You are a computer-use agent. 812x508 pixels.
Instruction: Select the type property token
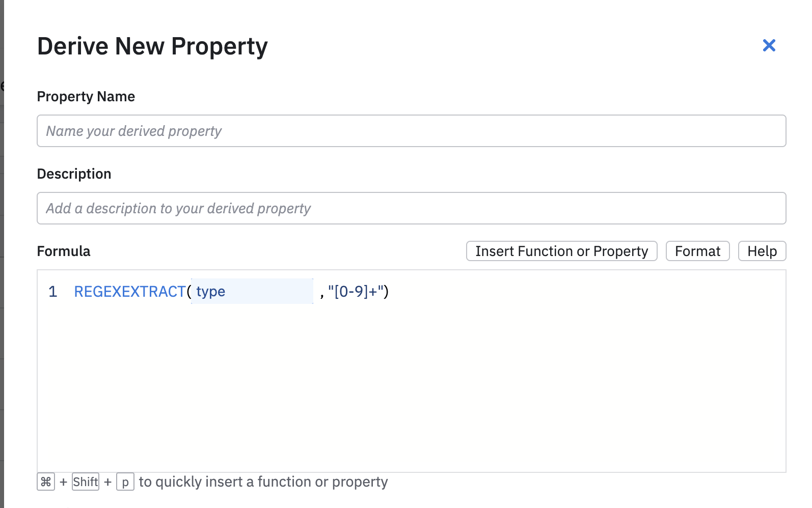[x=211, y=292]
